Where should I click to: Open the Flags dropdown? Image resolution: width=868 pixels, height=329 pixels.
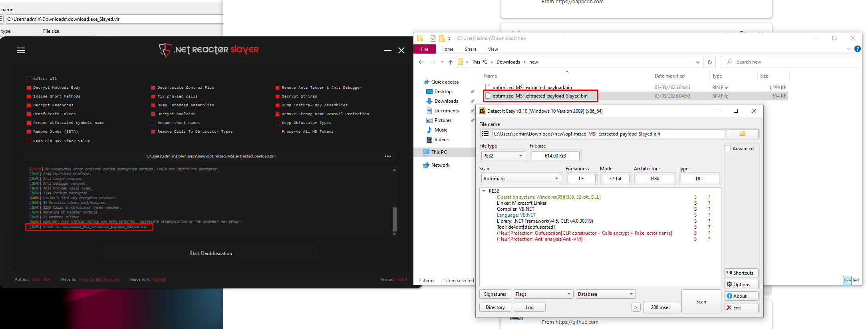[x=543, y=294]
